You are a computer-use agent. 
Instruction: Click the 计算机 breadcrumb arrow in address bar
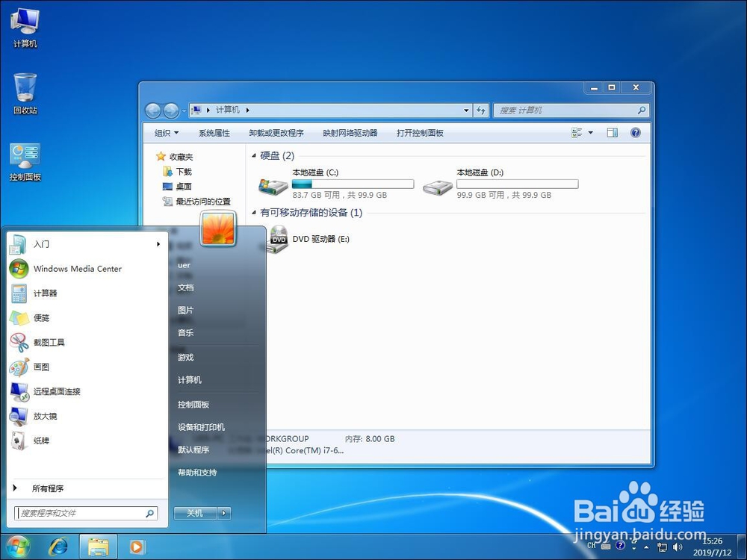(x=248, y=111)
